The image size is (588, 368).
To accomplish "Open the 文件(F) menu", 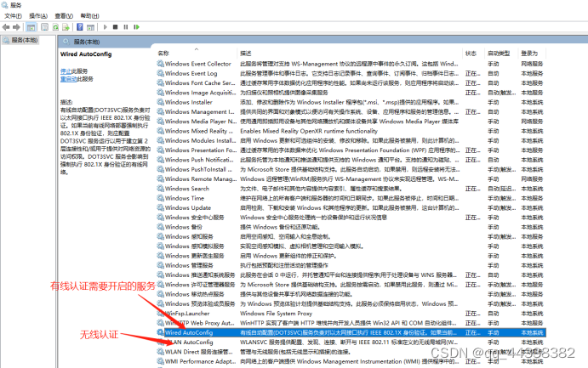I will (x=13, y=16).
